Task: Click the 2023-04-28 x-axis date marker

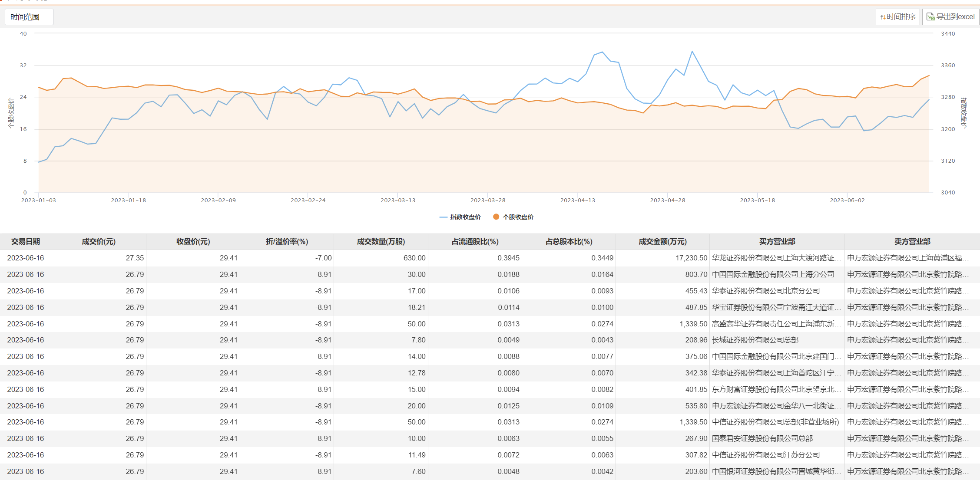Action: click(x=667, y=200)
